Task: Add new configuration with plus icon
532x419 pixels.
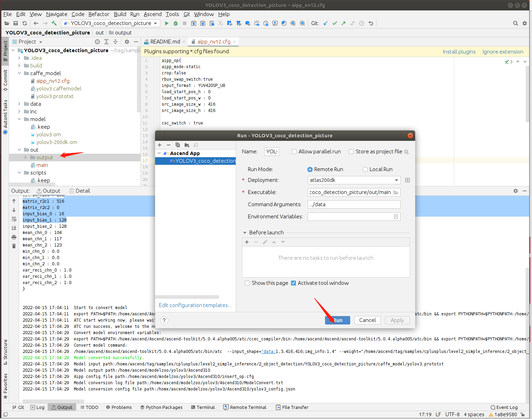Action: pyautogui.click(x=160, y=145)
